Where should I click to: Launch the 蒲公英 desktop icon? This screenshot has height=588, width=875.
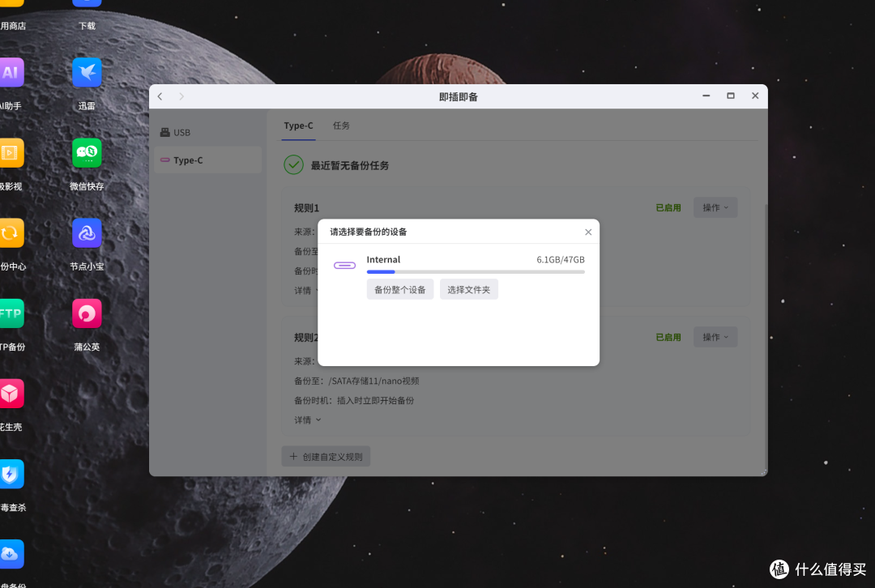point(87,313)
